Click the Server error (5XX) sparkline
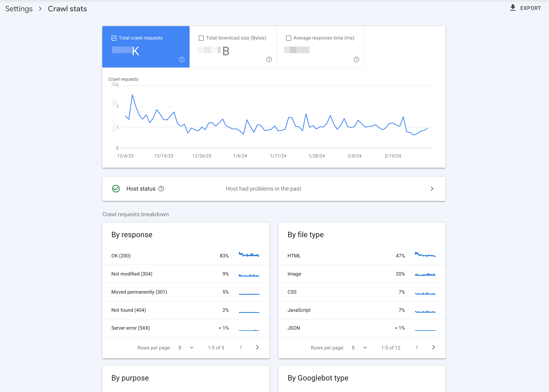This screenshot has height=392, width=549. point(249,330)
